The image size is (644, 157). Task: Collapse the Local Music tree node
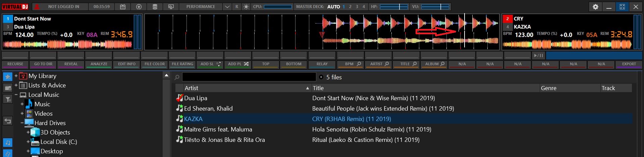[x=16, y=95]
